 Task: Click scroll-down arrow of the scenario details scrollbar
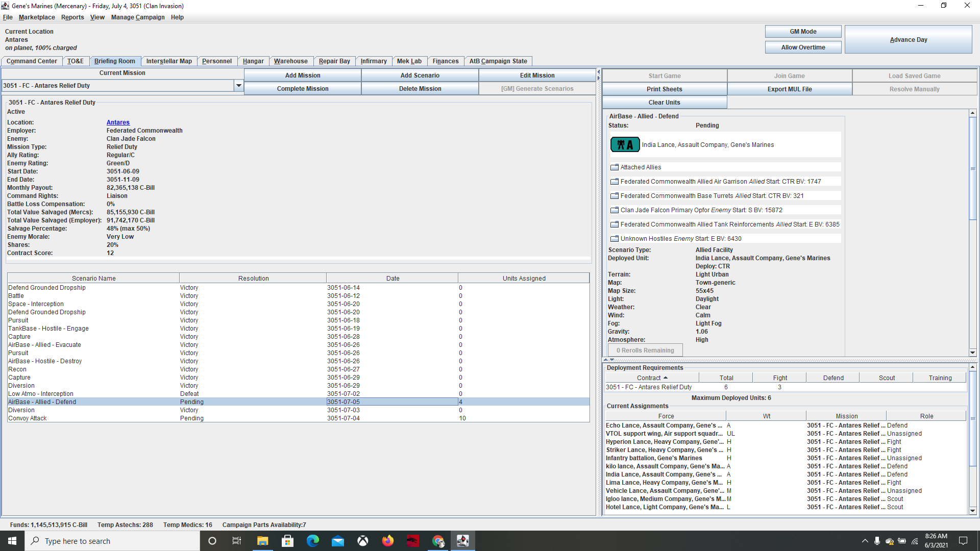click(973, 353)
